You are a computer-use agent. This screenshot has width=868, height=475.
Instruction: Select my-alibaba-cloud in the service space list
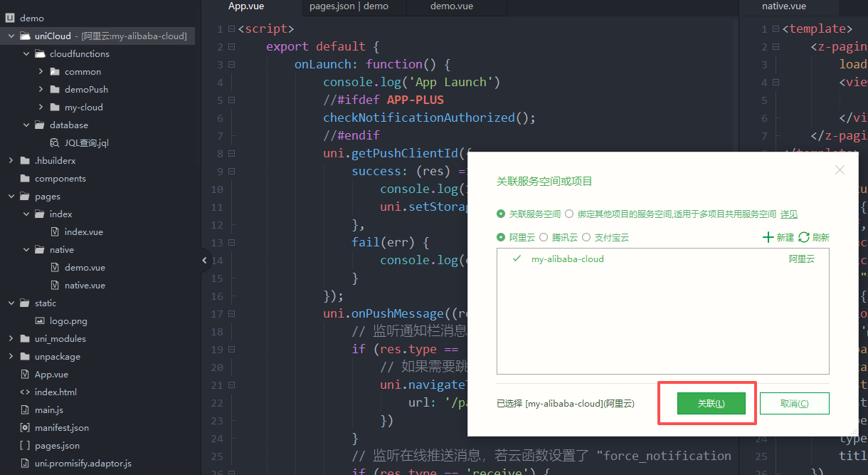[x=567, y=259]
